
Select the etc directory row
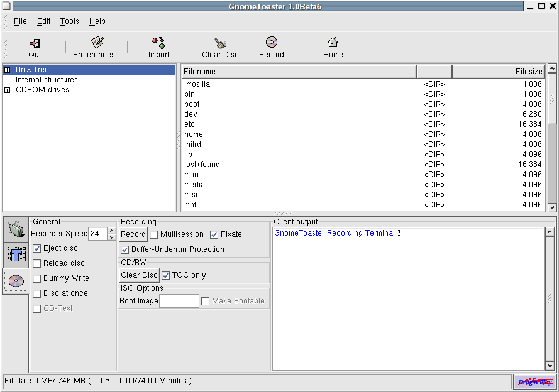click(363, 124)
